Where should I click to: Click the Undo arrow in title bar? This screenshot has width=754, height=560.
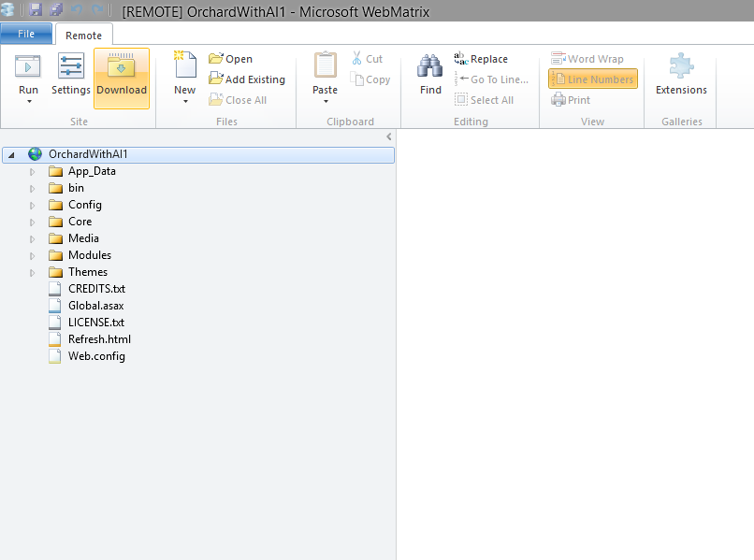pyautogui.click(x=77, y=9)
